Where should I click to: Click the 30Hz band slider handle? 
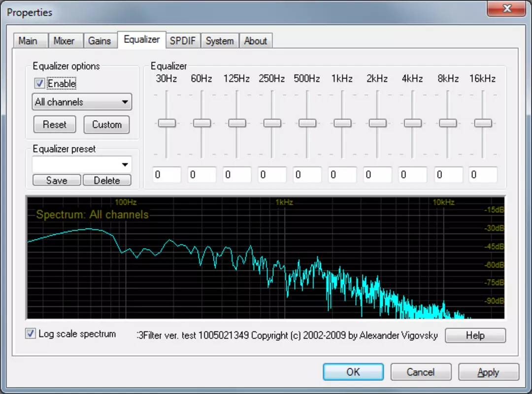pyautogui.click(x=167, y=123)
